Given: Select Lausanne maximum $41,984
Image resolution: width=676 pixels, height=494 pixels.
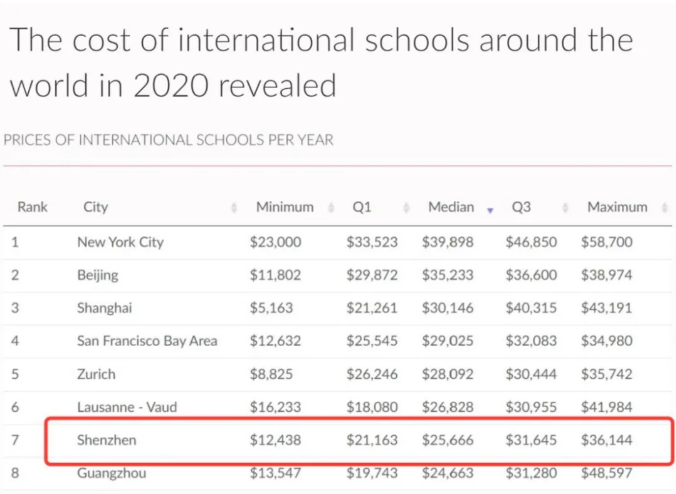Looking at the screenshot, I should pyautogui.click(x=607, y=407).
